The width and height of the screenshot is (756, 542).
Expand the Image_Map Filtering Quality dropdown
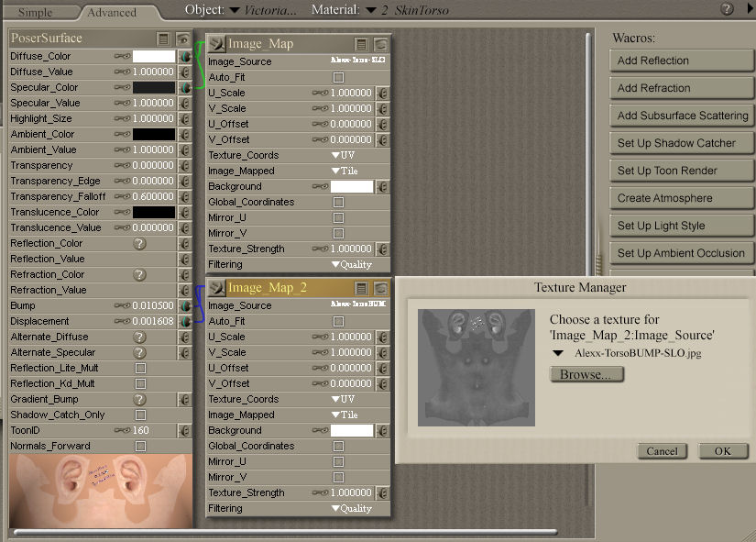(x=351, y=264)
